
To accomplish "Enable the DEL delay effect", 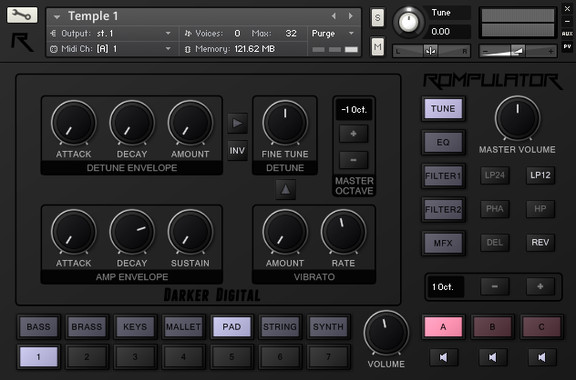I will (495, 242).
